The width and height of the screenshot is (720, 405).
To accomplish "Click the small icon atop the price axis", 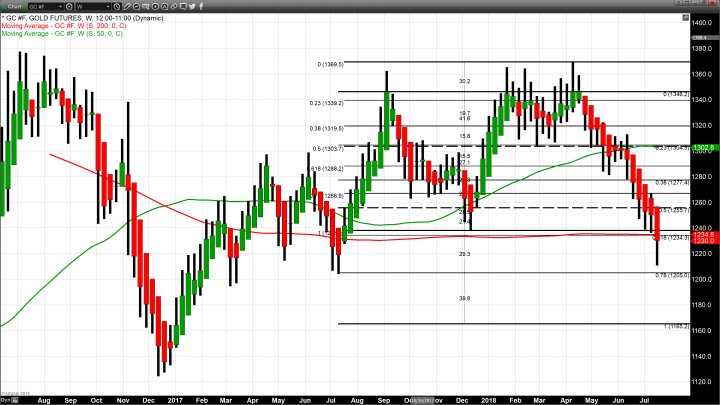I will [686, 17].
